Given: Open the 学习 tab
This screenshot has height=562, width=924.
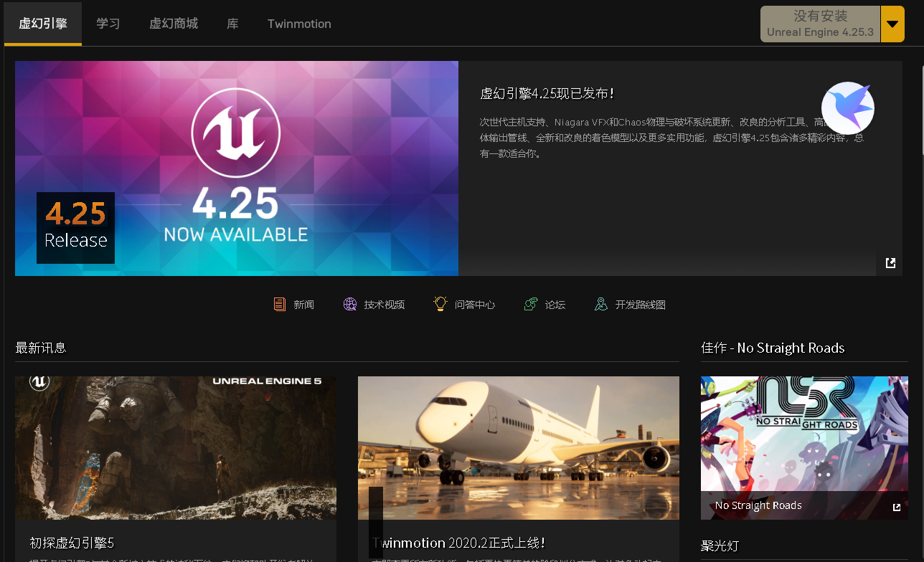Looking at the screenshot, I should [x=108, y=24].
